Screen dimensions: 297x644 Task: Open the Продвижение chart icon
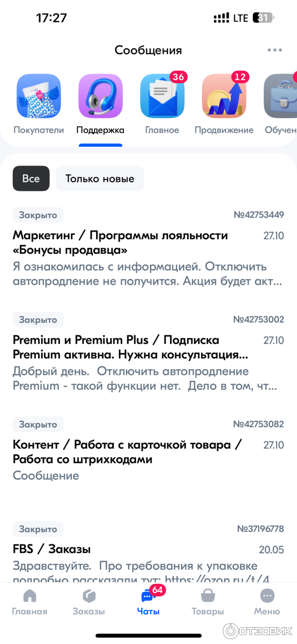[x=224, y=96]
